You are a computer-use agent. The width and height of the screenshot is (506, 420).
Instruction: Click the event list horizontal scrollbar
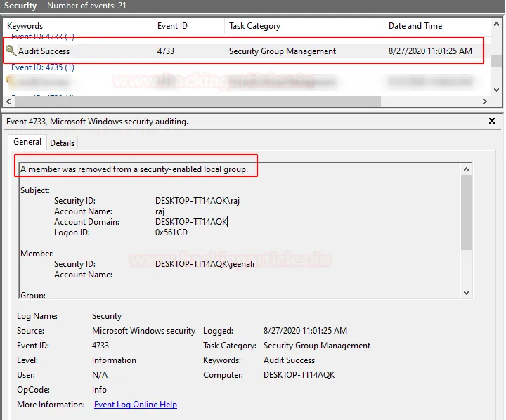190,102
